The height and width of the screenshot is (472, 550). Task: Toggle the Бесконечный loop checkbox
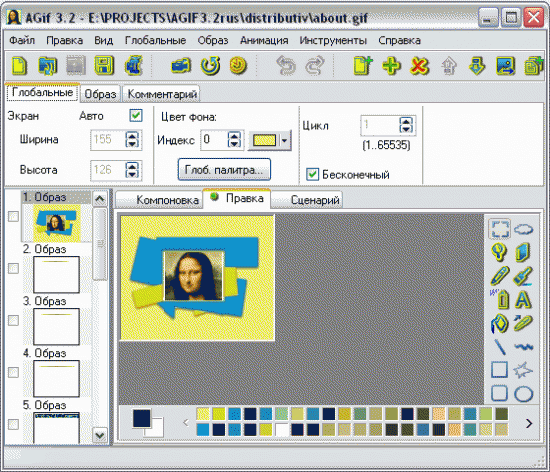click(312, 174)
